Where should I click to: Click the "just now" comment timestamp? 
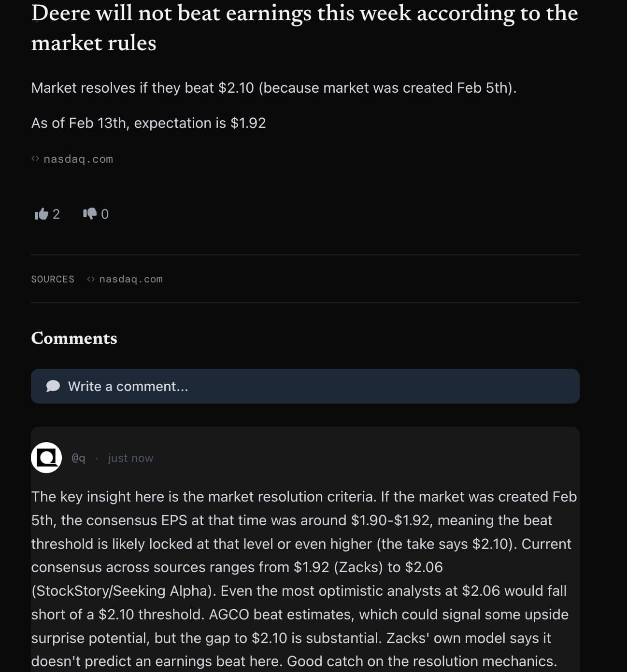click(x=130, y=458)
